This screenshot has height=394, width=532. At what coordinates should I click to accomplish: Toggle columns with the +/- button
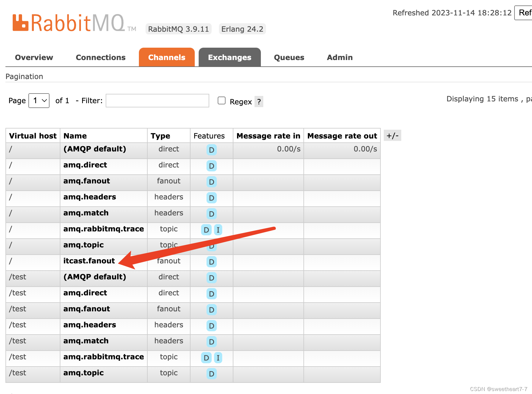[x=393, y=135]
